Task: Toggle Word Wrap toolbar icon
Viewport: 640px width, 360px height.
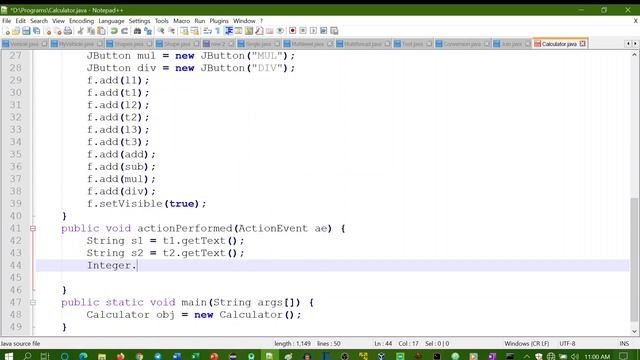Action: (207, 31)
